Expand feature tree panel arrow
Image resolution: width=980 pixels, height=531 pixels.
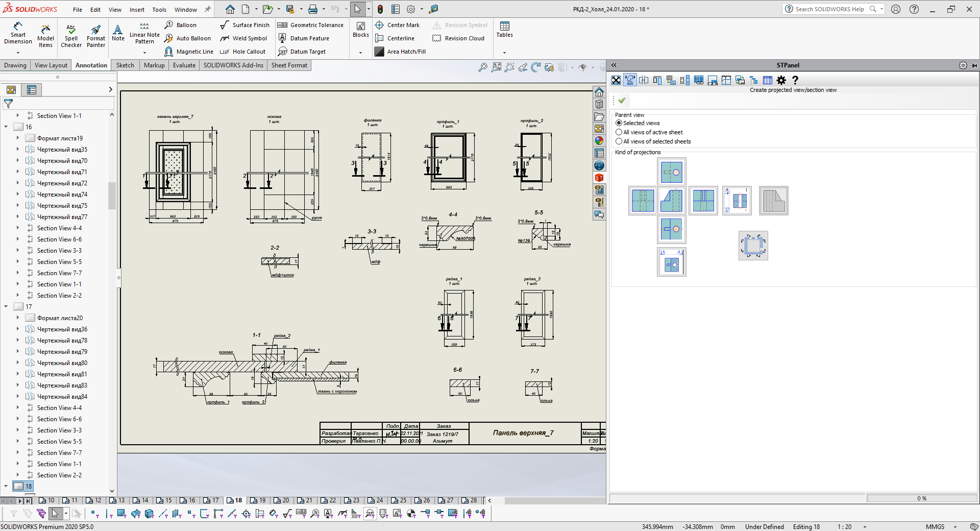(x=110, y=90)
